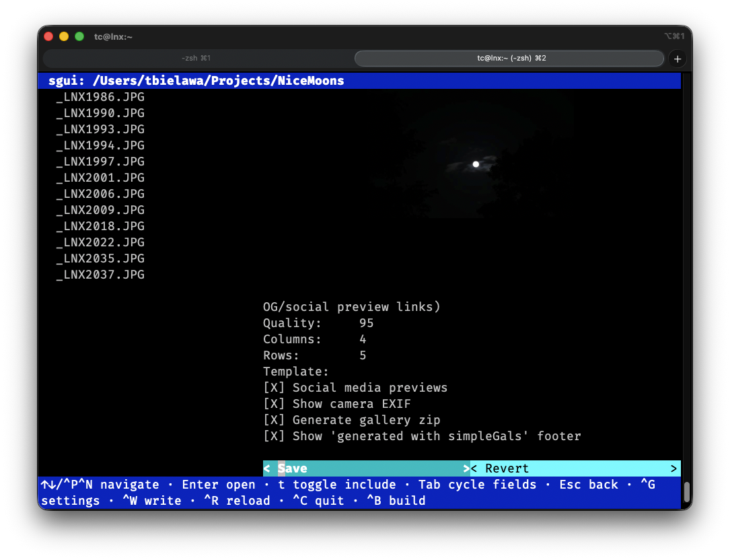Click the 'Esc back' hint in footer
730x560 pixels.
589,485
